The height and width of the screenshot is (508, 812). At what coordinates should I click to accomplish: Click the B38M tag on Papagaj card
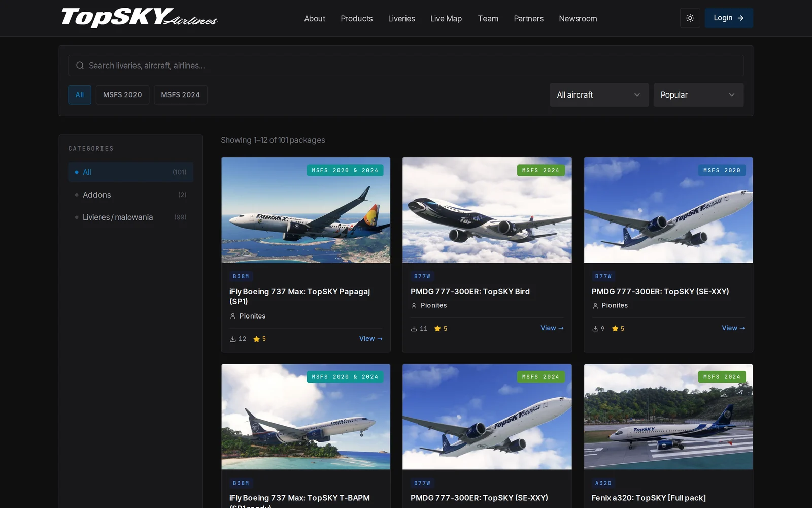(241, 276)
